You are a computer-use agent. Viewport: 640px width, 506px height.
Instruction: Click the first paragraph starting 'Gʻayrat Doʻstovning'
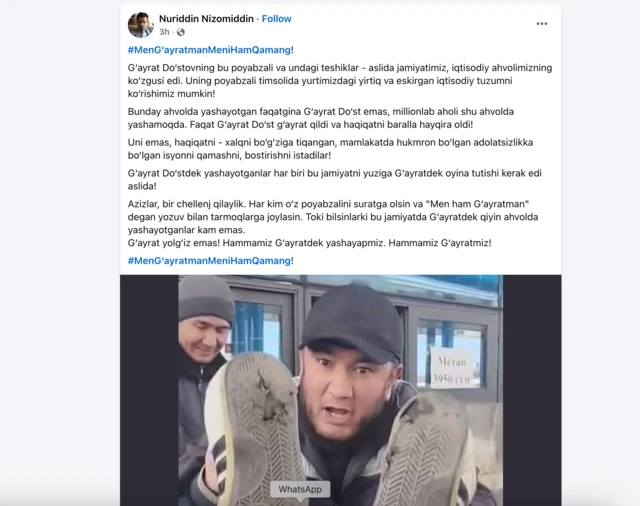pyautogui.click(x=340, y=80)
